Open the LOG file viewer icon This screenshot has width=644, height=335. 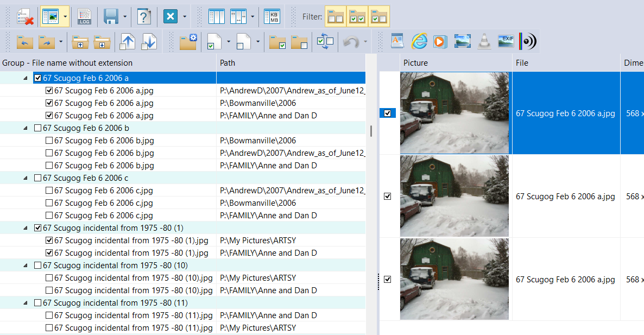[84, 16]
